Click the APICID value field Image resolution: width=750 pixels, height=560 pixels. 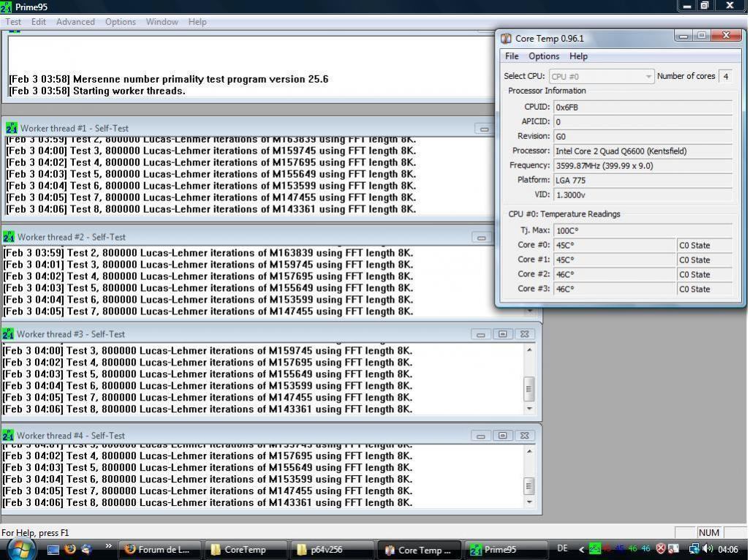tap(643, 122)
